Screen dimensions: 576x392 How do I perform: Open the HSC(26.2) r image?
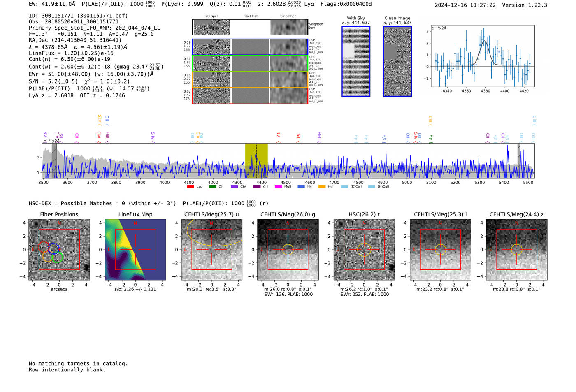(364, 249)
